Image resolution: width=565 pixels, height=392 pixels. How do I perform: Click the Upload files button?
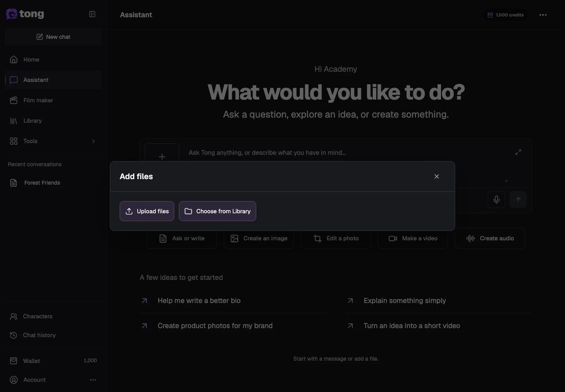pos(147,211)
